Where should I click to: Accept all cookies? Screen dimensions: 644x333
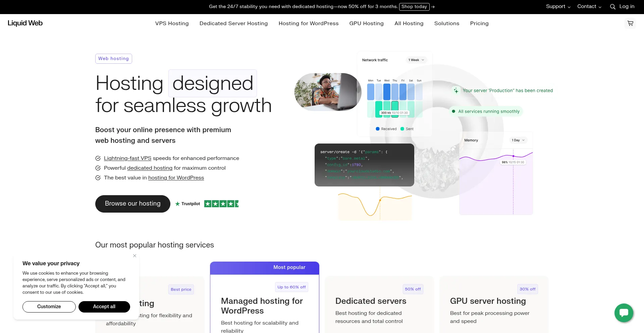(x=104, y=307)
